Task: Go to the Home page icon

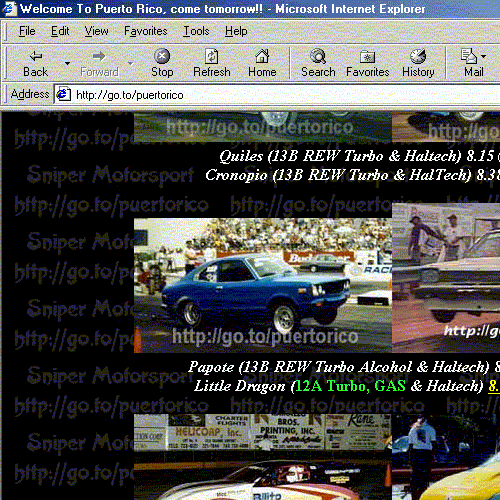Action: (x=262, y=56)
